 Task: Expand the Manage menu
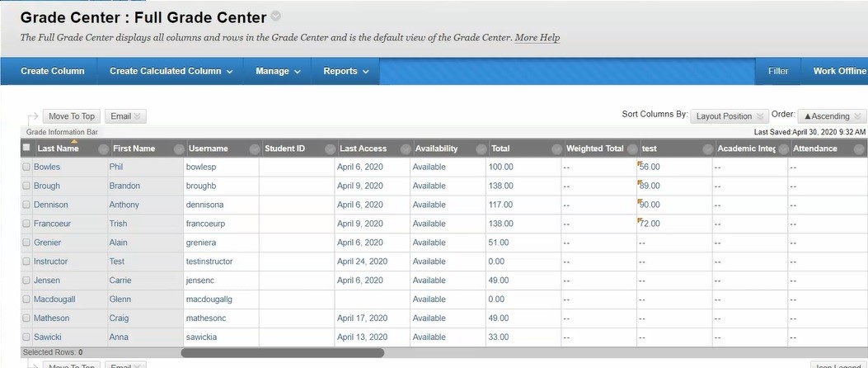tap(278, 71)
